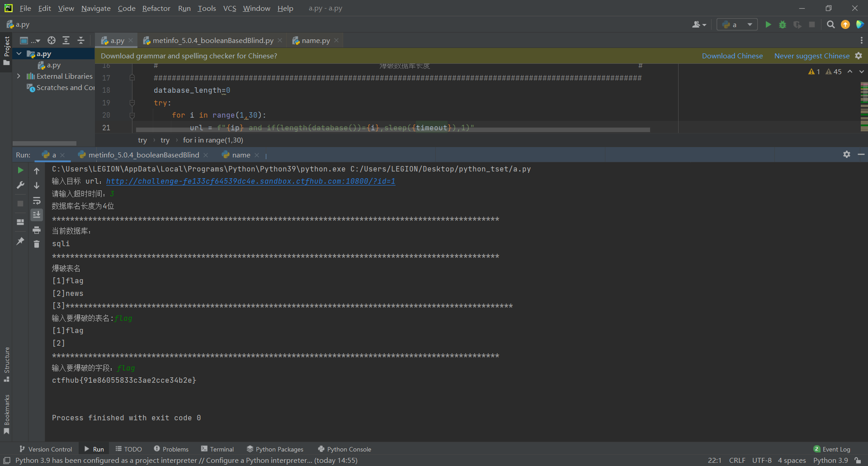Select Opened File with the crosshair icon
Screen dimensions: 868x466
pyautogui.click(x=52, y=40)
